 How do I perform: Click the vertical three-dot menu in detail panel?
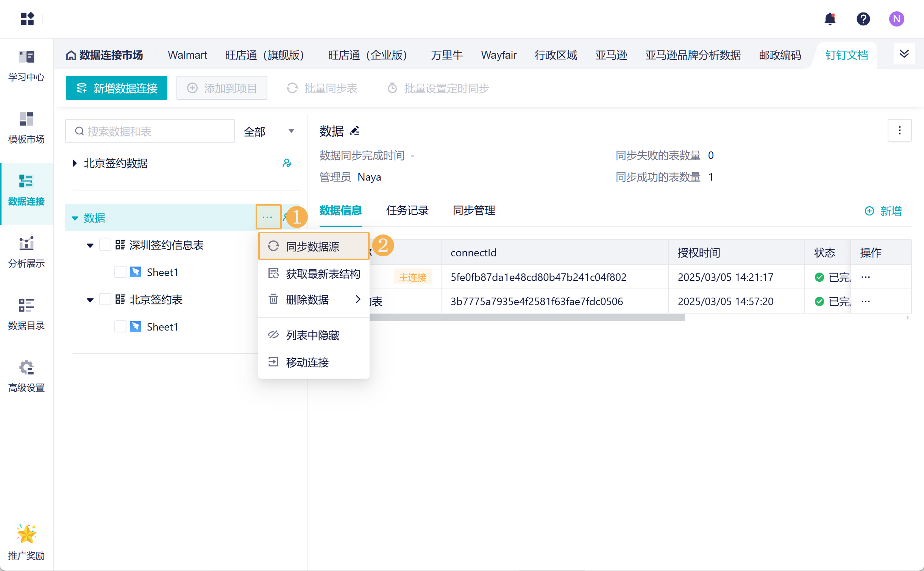(x=899, y=131)
